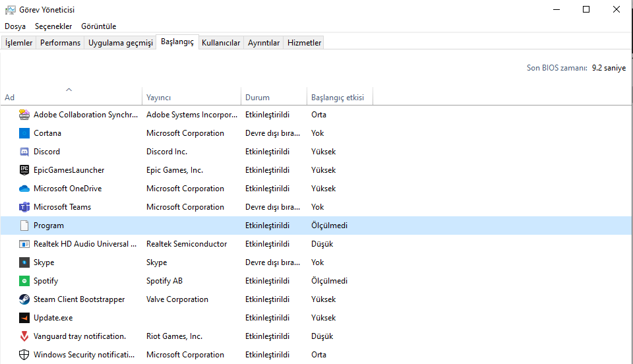Select the EpicGamesLauncher row name
The image size is (633, 364).
click(69, 170)
